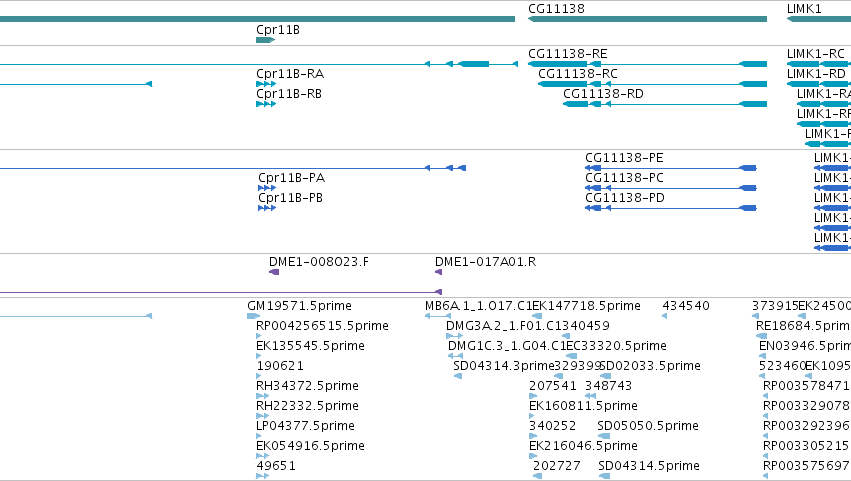
Task: Select the Cpr11B-RB transcript label
Action: point(289,94)
